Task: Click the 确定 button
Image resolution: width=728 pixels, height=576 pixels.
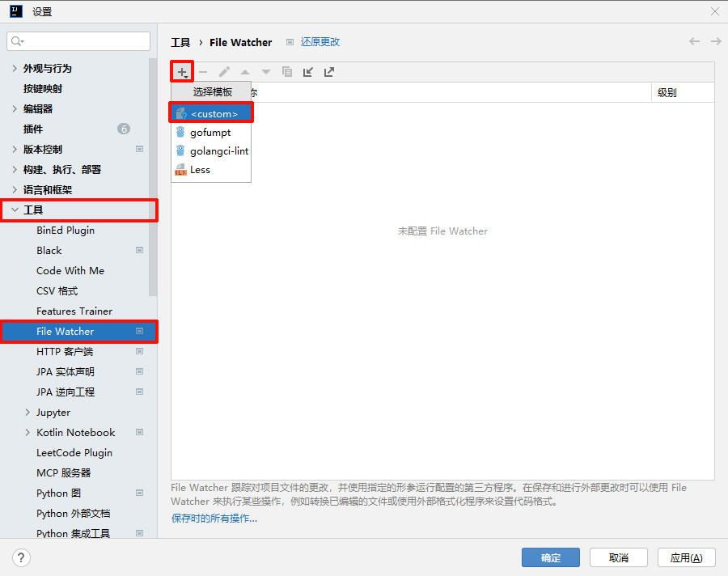Action: coord(551,557)
